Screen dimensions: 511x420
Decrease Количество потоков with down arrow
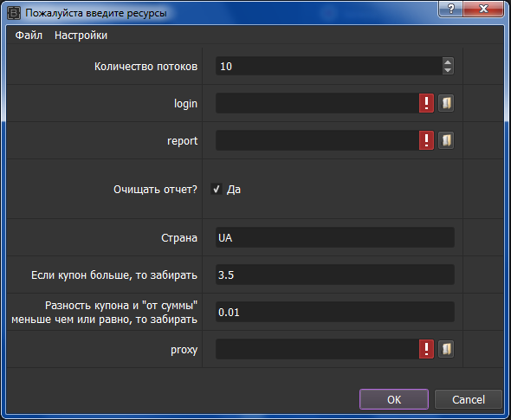tap(448, 70)
